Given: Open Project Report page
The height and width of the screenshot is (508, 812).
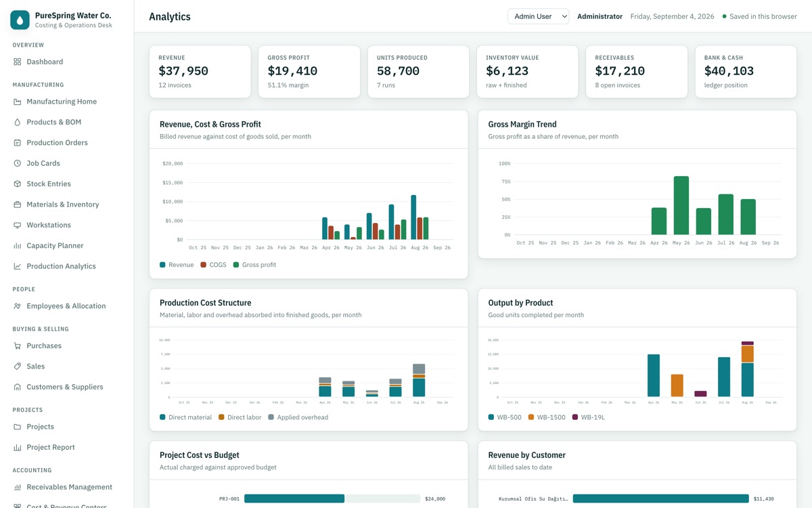Looking at the screenshot, I should [x=67, y=447].
